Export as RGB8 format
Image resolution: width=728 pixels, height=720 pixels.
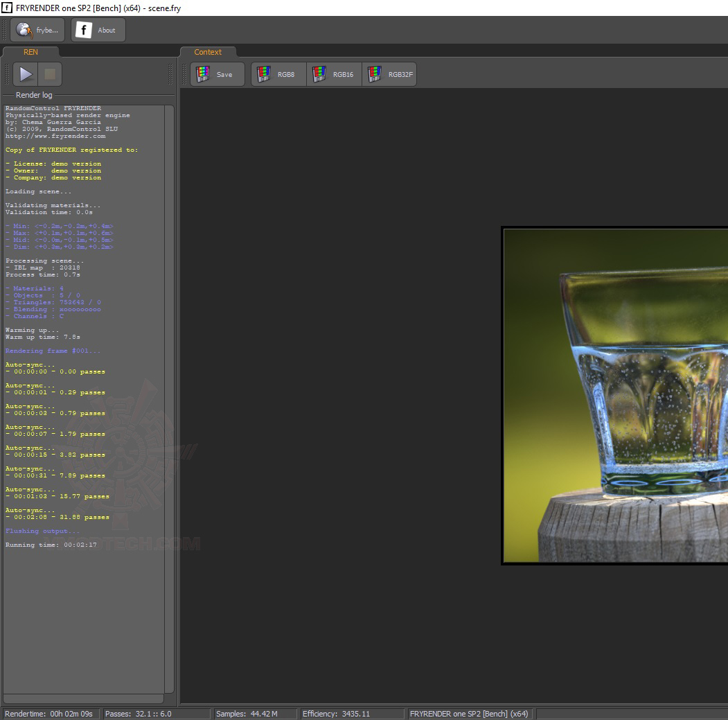click(x=278, y=74)
